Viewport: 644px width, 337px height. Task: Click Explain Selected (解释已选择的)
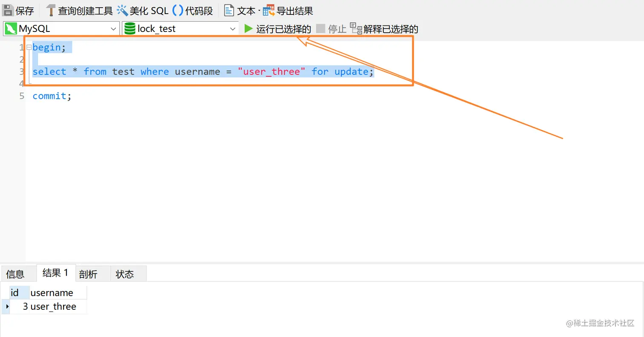pos(384,29)
